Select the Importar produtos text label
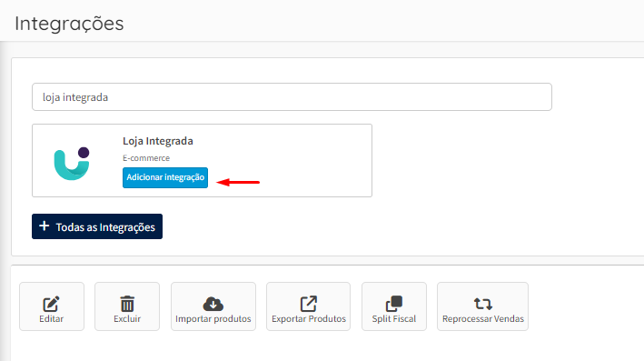The width and height of the screenshot is (644, 361). click(213, 318)
